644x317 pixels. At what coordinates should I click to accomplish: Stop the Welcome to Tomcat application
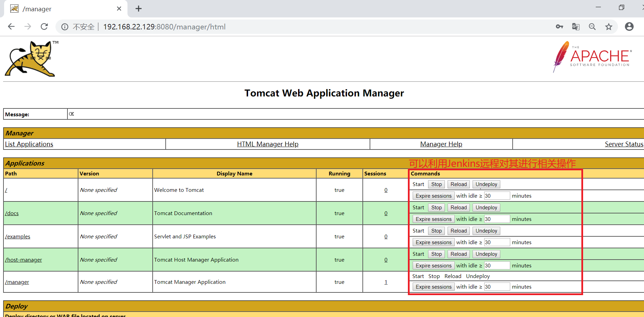coord(437,184)
